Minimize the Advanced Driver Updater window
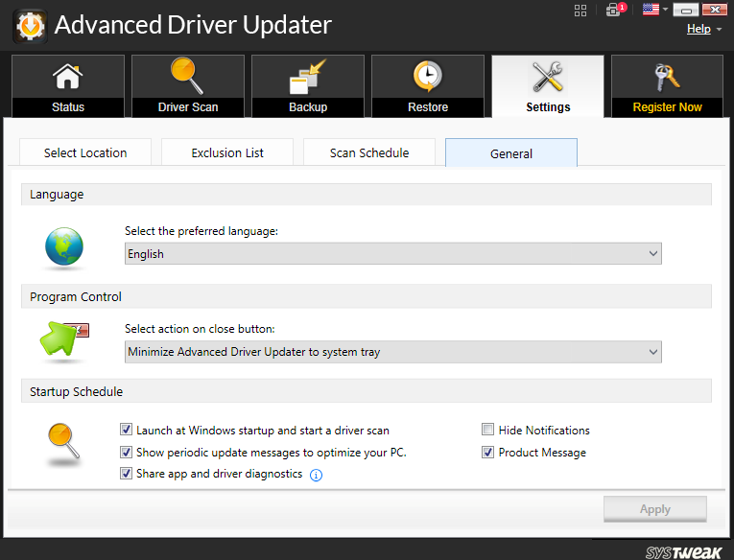Image resolution: width=734 pixels, height=560 pixels. pos(686,10)
